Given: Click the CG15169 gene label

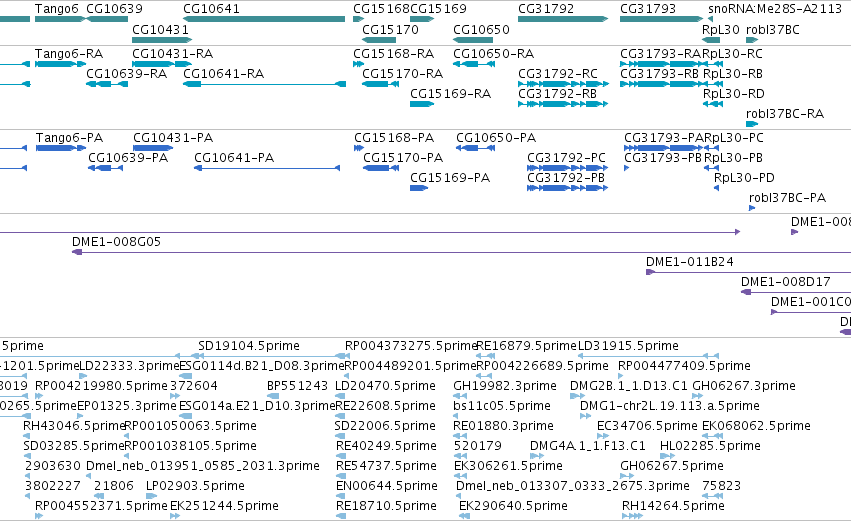Looking at the screenshot, I should [x=439, y=9].
